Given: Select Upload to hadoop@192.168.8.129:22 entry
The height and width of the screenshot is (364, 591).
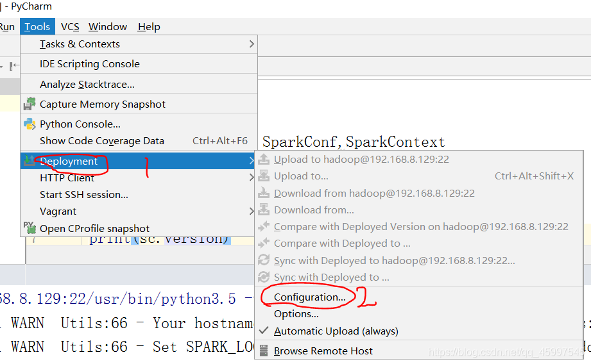Looking at the screenshot, I should click(x=419, y=160).
